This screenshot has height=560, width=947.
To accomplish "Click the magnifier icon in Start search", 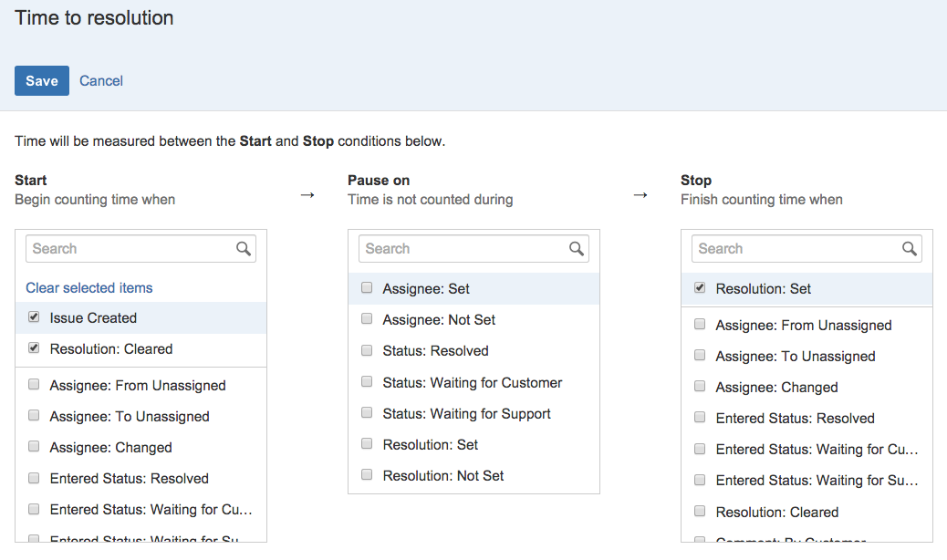I will [244, 249].
